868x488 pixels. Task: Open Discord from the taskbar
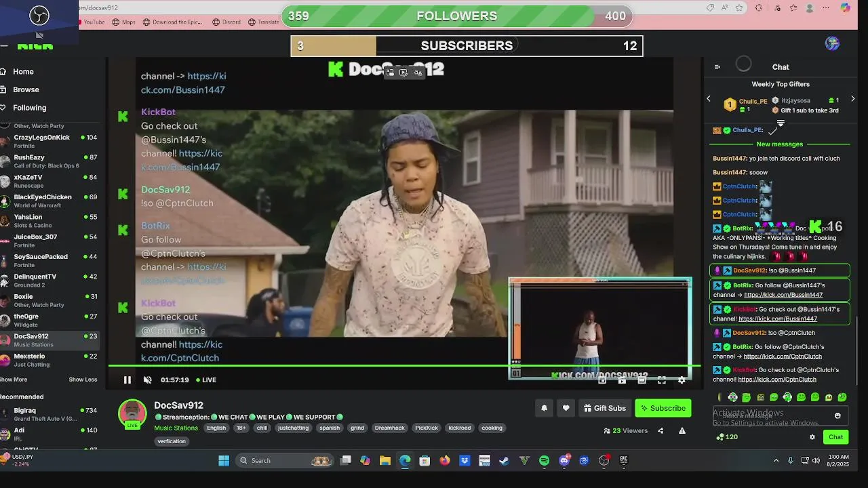[564, 461]
